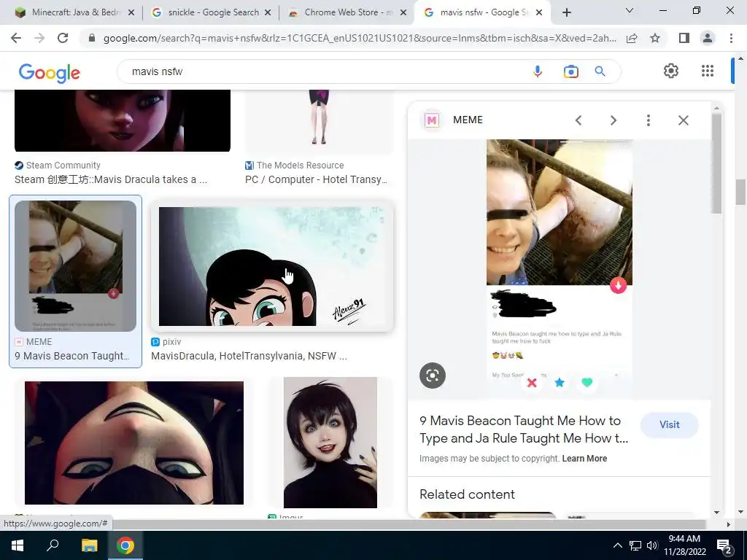Open the Learn More copyright link
The width and height of the screenshot is (747, 560).
click(x=584, y=459)
